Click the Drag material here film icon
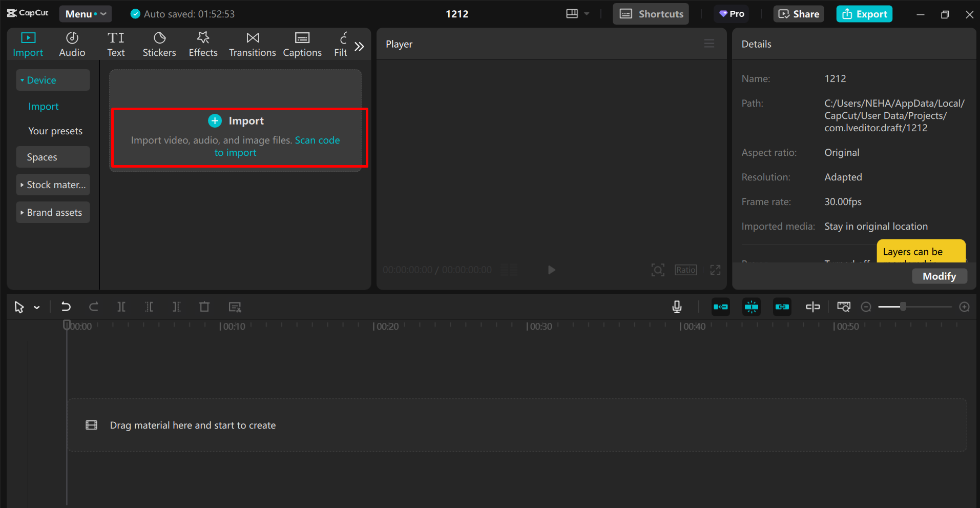Viewport: 980px width, 508px height. [x=92, y=425]
